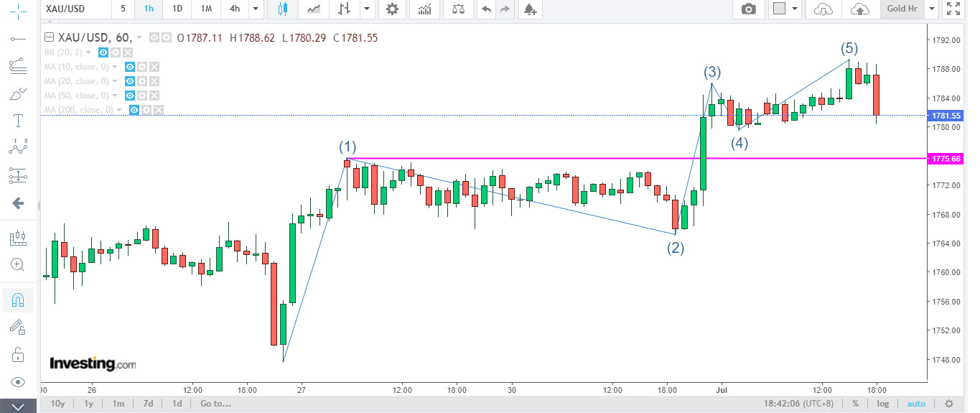Switch to the 5 minute interval
Screen dimensions: 980x413
(x=123, y=9)
